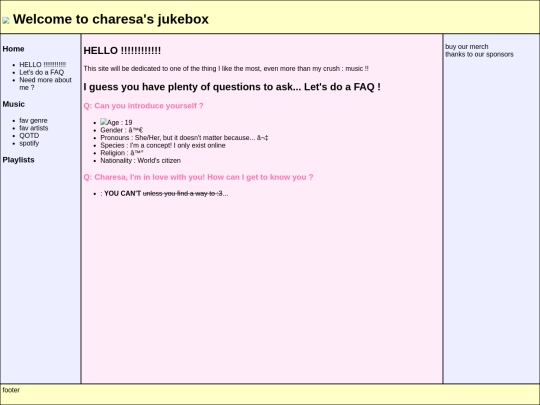
Task: Click 'thanks to our sponsors' text
Action: pos(479,54)
